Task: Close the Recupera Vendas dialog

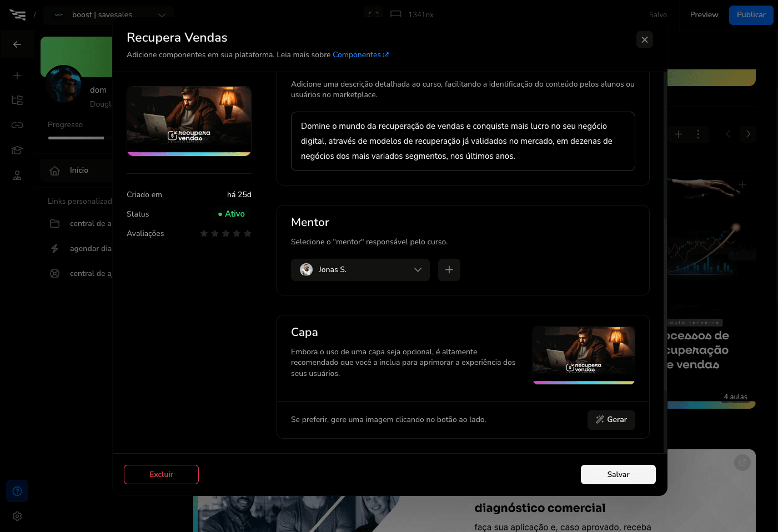Action: (x=644, y=39)
